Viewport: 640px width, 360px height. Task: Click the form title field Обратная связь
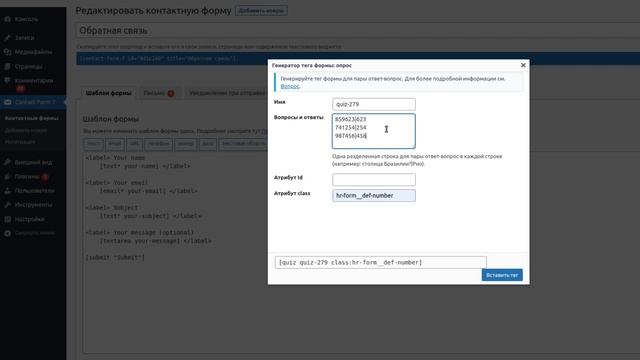pyautogui.click(x=358, y=31)
